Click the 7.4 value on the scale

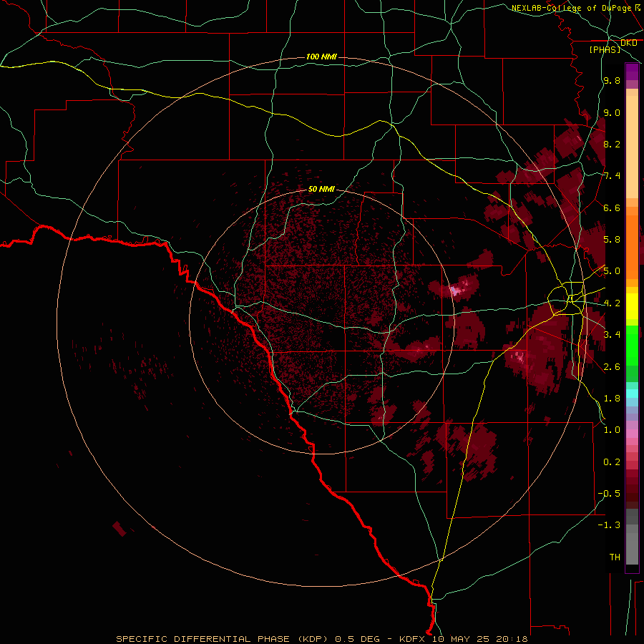[612, 176]
